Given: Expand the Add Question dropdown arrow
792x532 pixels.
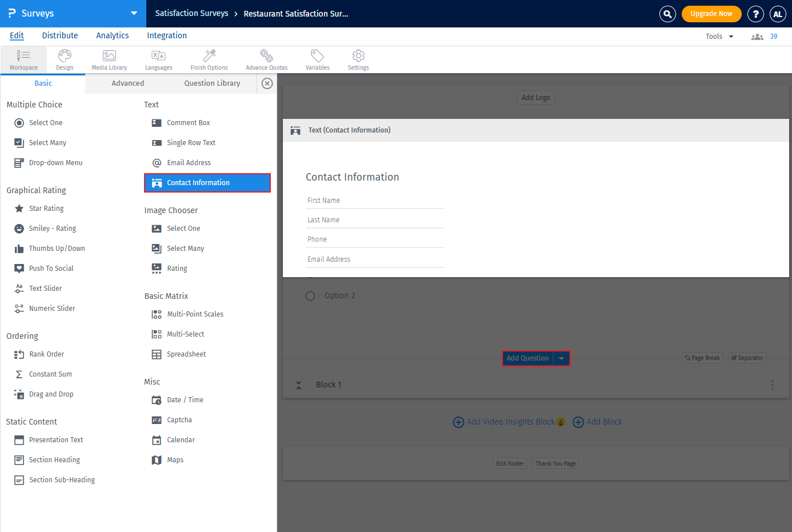Looking at the screenshot, I should tap(562, 358).
